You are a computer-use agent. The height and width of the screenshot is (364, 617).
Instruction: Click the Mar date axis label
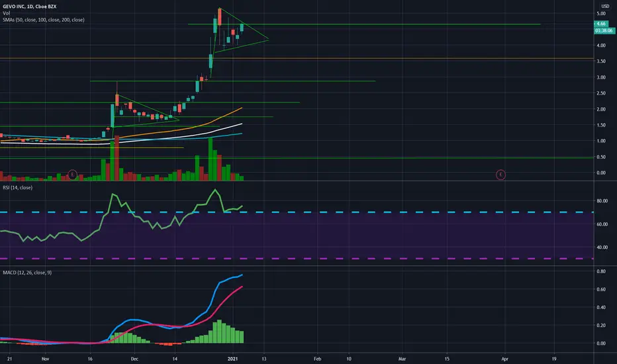coord(402,359)
